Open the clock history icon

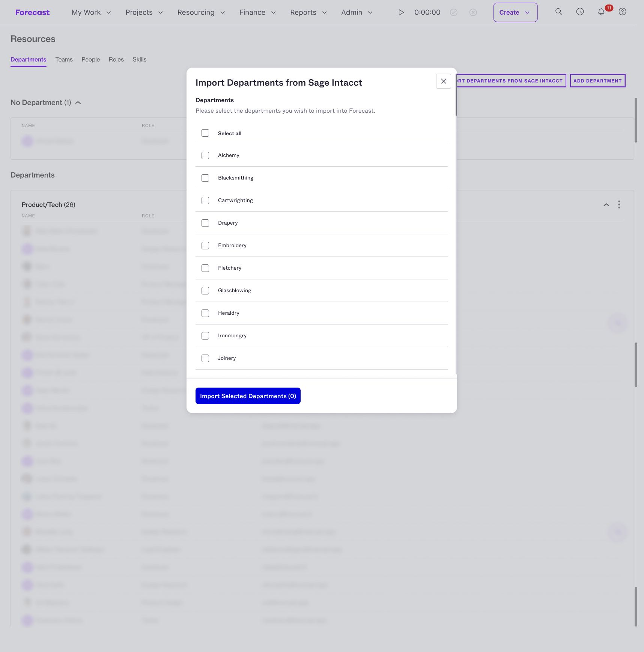(x=580, y=12)
